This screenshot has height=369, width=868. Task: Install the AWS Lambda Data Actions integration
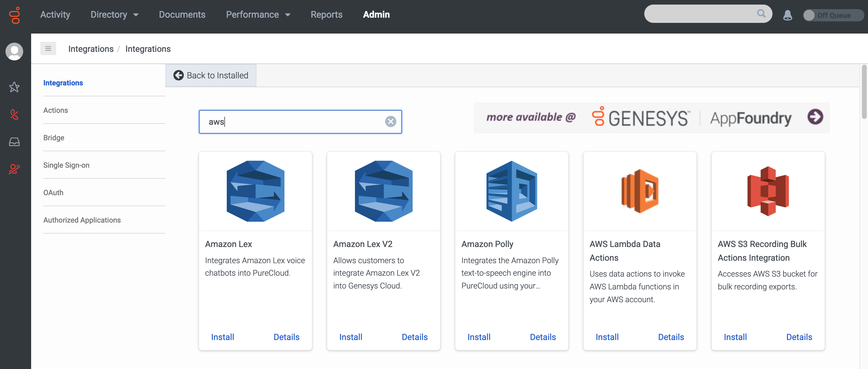(607, 337)
